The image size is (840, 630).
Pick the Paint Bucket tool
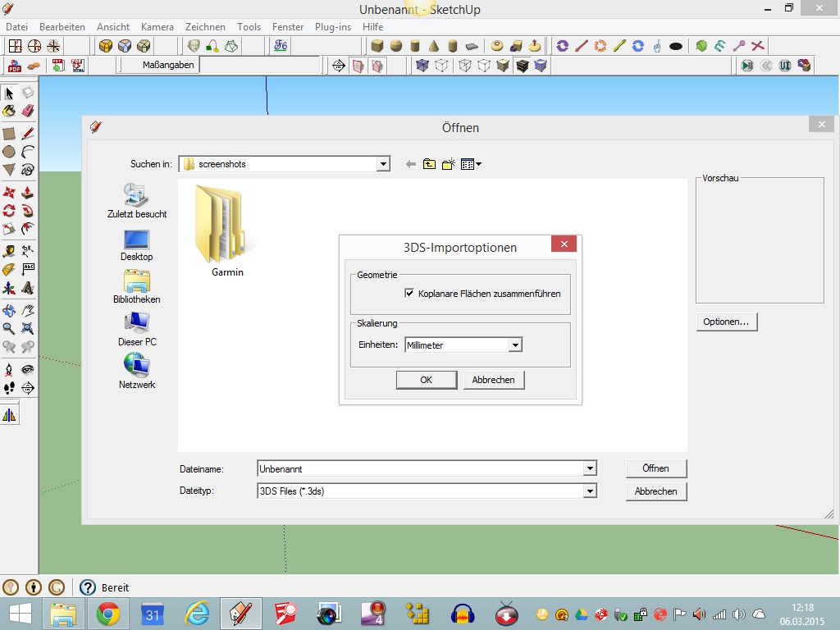(9, 111)
